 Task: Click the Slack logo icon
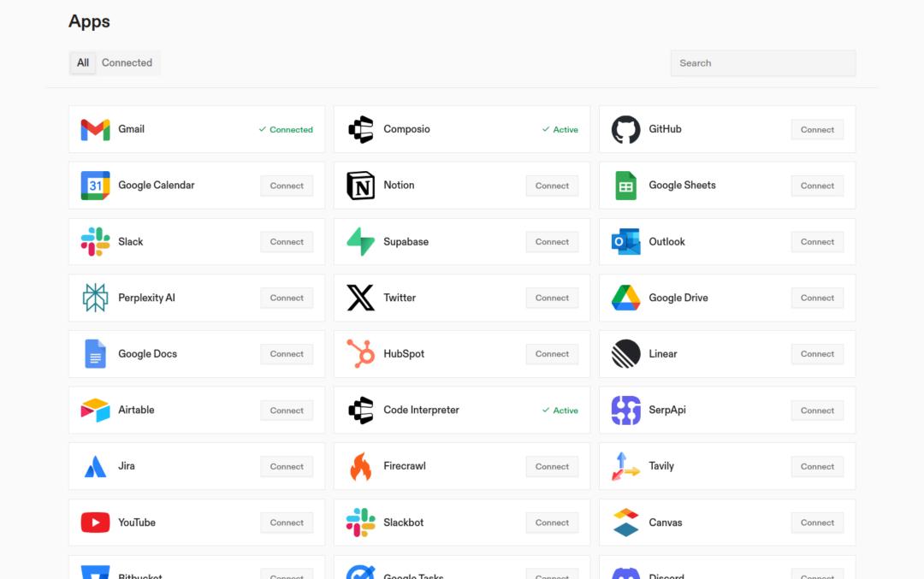pos(95,242)
